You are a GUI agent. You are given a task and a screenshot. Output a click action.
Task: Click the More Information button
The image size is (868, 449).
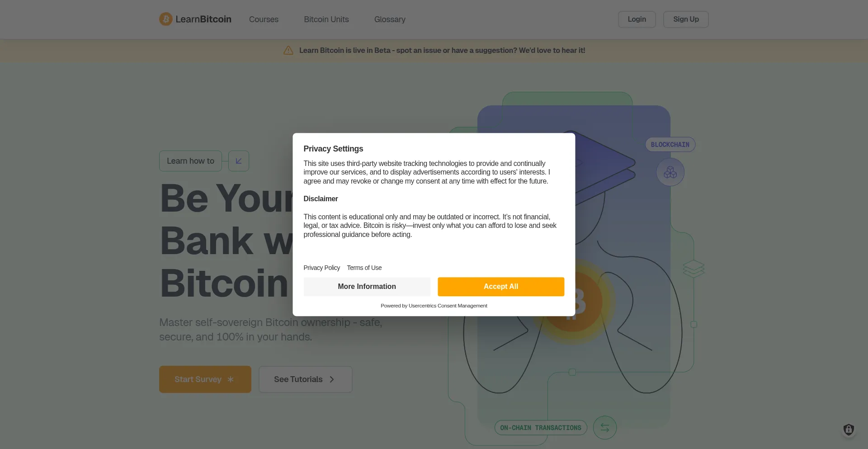click(367, 287)
